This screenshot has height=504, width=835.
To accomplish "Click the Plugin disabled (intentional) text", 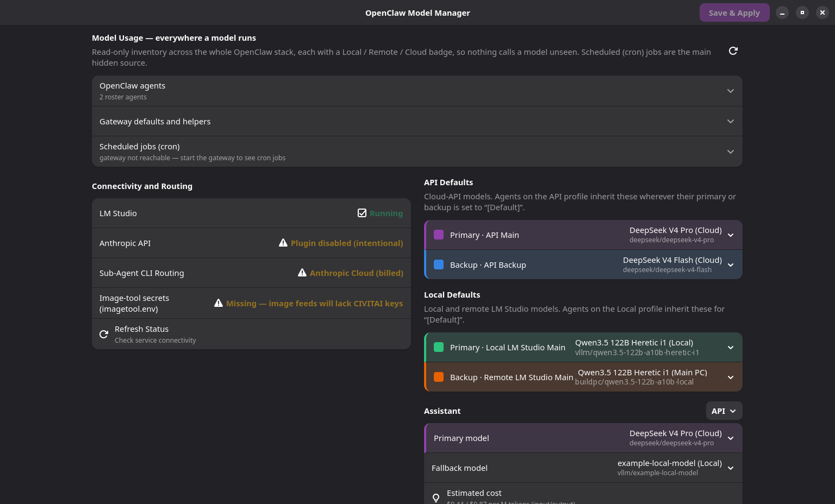I will pyautogui.click(x=347, y=243).
